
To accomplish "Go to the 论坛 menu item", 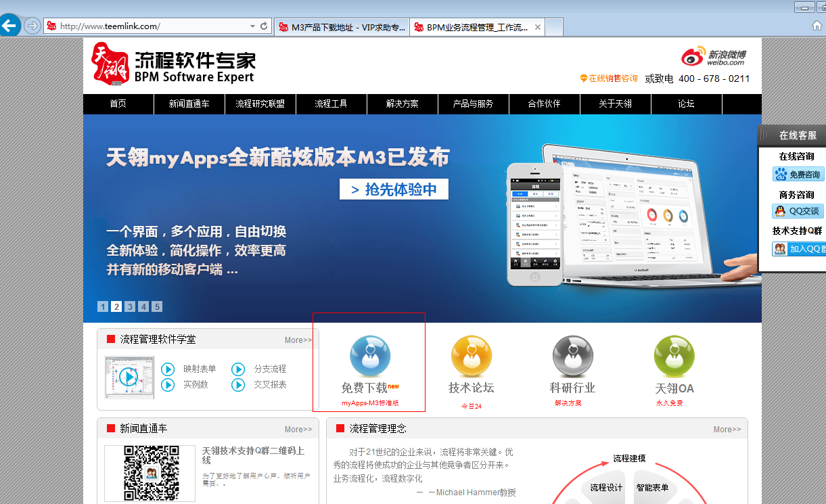I will tap(686, 104).
